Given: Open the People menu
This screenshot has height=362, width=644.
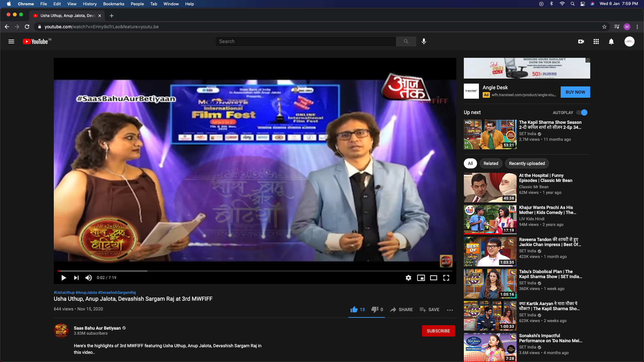Looking at the screenshot, I should tap(137, 4).
